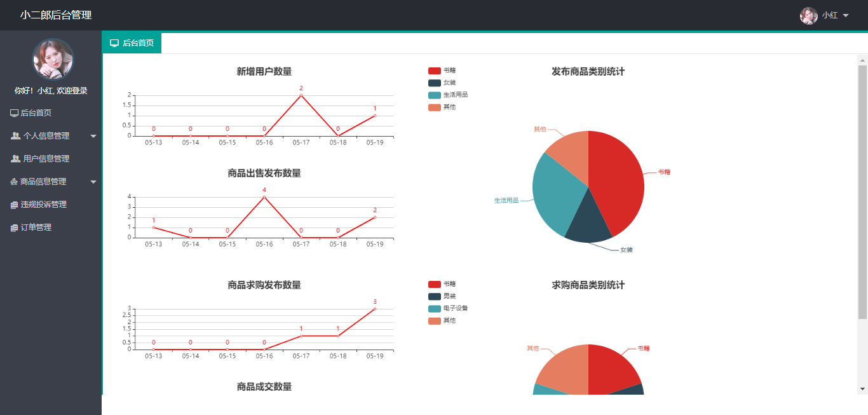Expand the 商品信息管理 submenu arrow

93,182
